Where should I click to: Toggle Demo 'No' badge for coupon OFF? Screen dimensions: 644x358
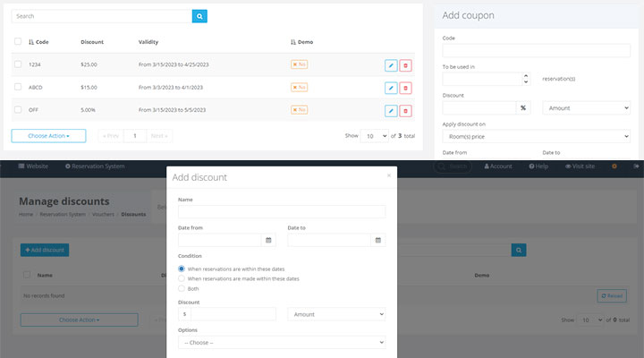(x=299, y=110)
